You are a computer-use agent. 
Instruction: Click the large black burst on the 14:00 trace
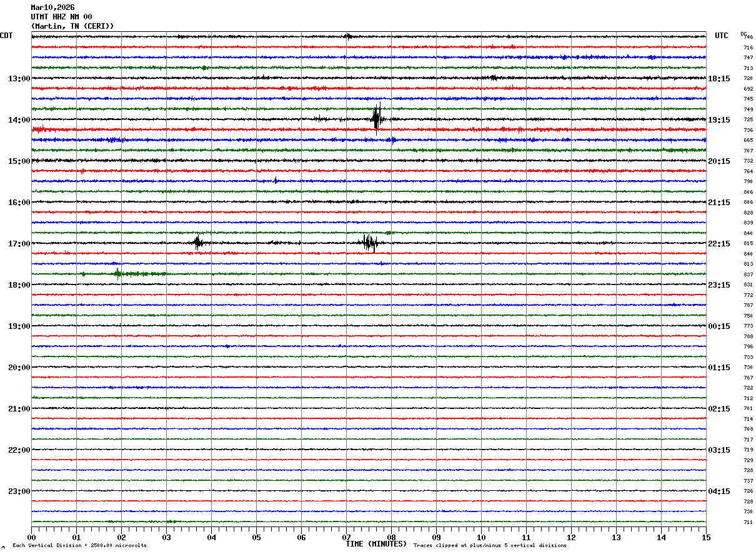pos(377,118)
